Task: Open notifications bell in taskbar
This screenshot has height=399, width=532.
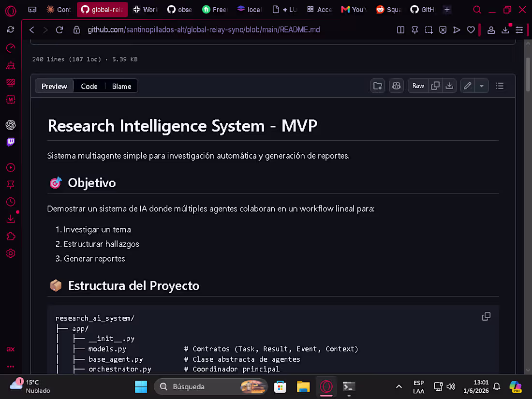Action: click(x=497, y=386)
